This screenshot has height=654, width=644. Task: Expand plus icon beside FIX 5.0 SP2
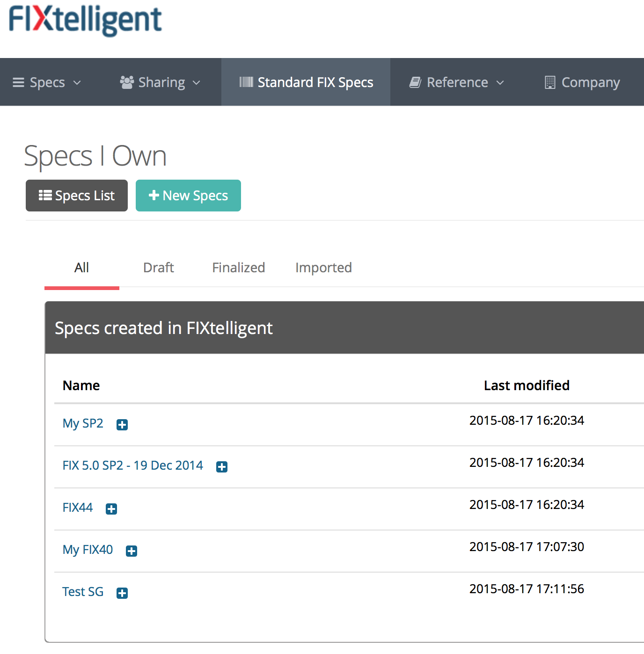(222, 467)
